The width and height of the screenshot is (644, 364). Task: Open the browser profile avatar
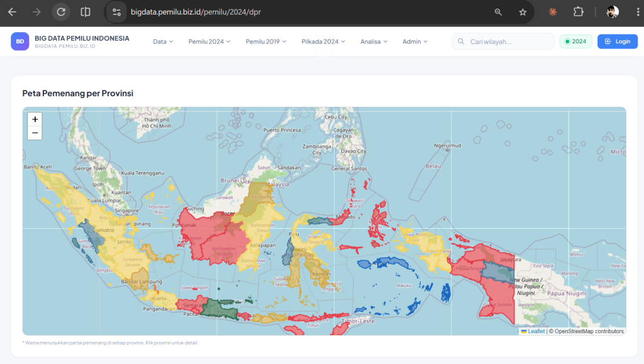tap(613, 12)
